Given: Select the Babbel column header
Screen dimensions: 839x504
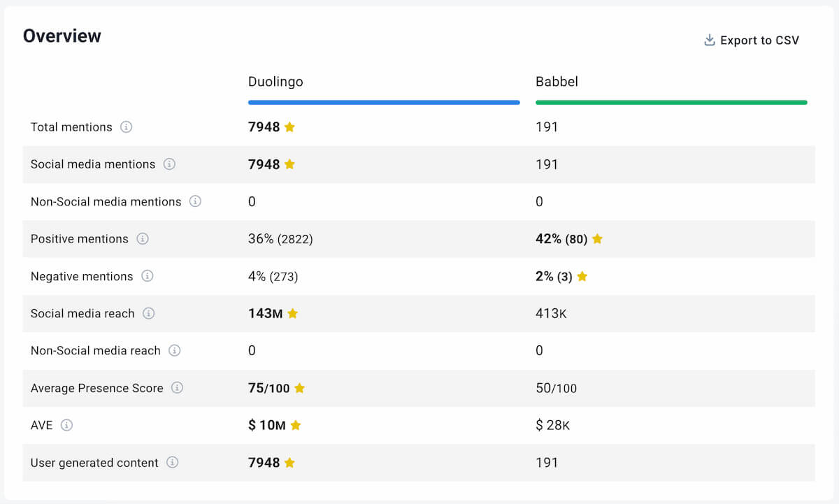Looking at the screenshot, I should click(x=557, y=82).
